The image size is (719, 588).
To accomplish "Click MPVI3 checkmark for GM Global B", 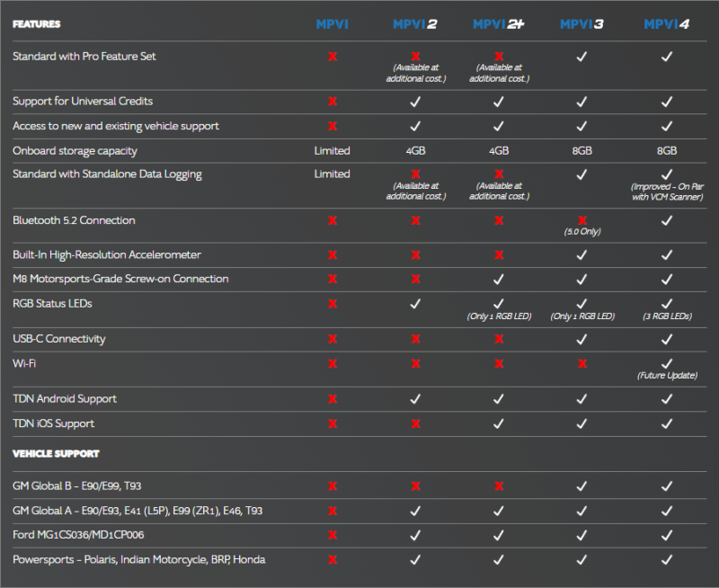I will click(582, 486).
